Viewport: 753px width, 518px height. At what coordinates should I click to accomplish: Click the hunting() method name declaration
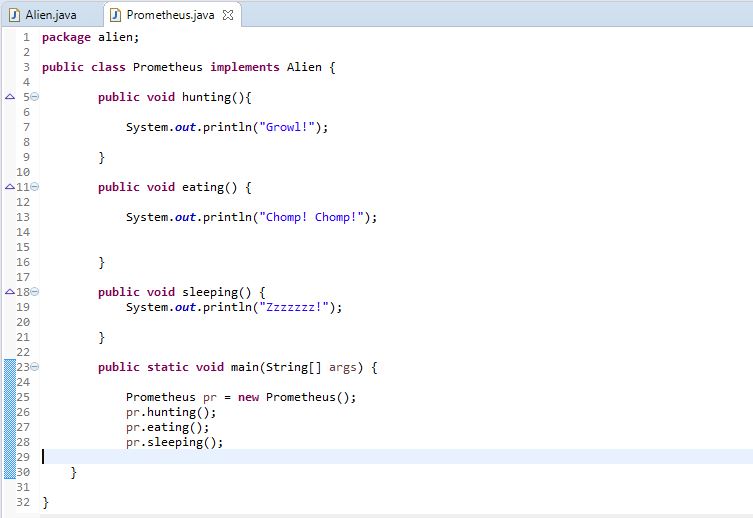coord(206,97)
